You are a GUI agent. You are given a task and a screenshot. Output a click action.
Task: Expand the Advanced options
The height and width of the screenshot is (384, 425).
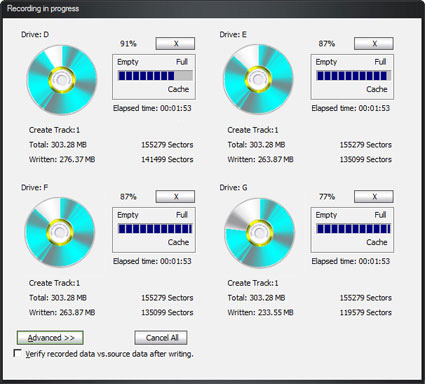coord(50,338)
